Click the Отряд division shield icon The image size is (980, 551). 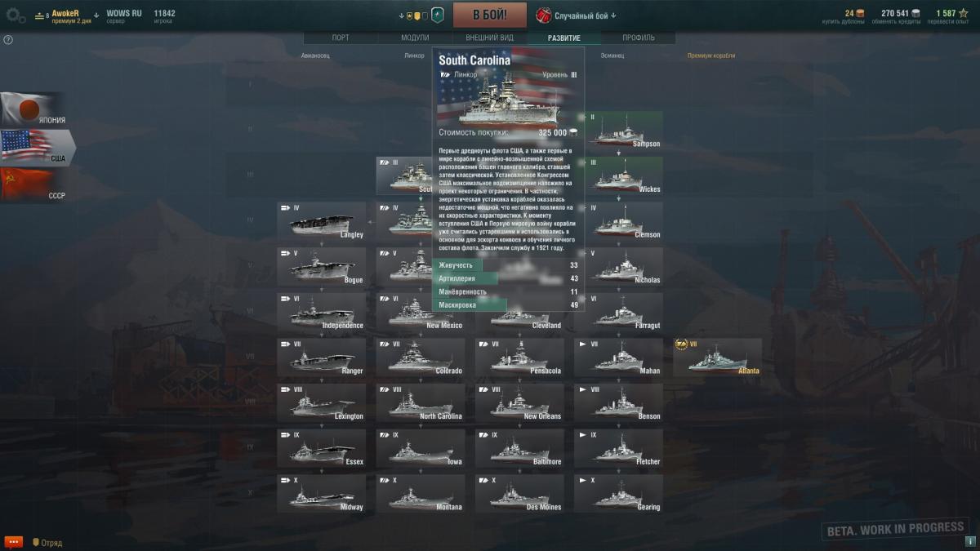click(x=35, y=542)
